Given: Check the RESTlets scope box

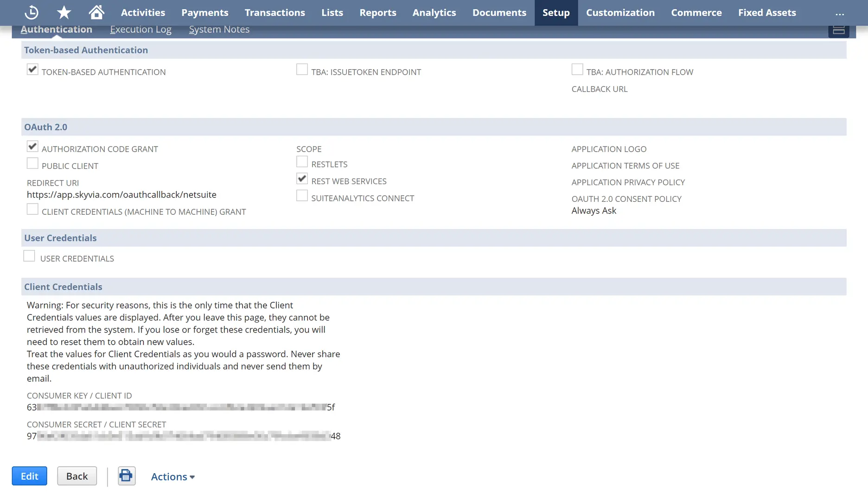Looking at the screenshot, I should pyautogui.click(x=302, y=162).
